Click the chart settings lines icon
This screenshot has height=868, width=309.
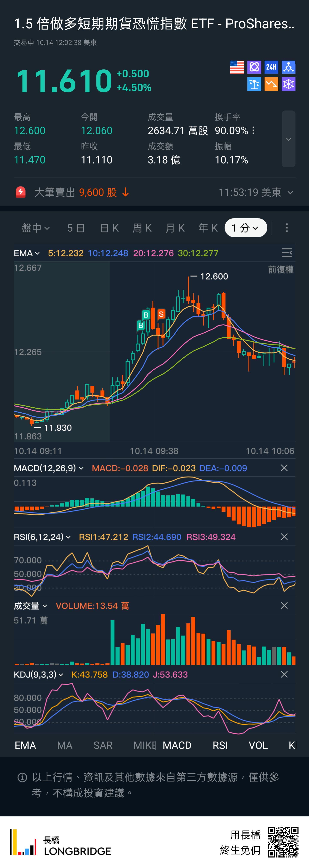pos(287,253)
